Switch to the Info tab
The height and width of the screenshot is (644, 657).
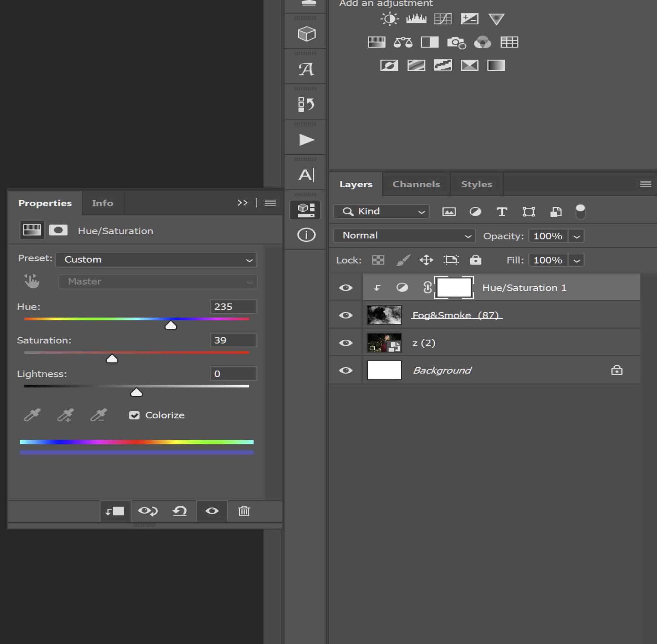[102, 203]
